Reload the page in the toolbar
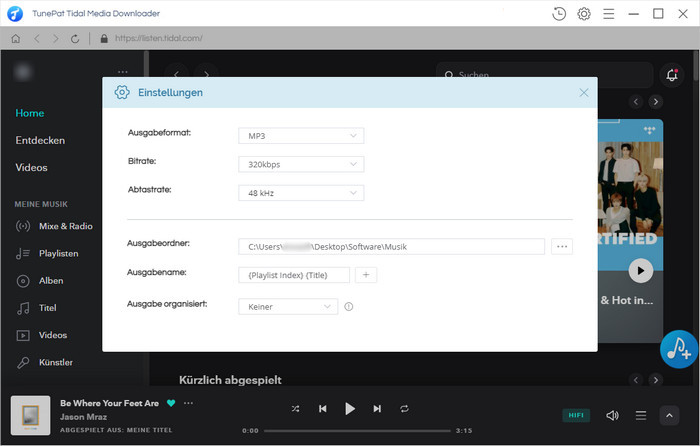 (75, 38)
